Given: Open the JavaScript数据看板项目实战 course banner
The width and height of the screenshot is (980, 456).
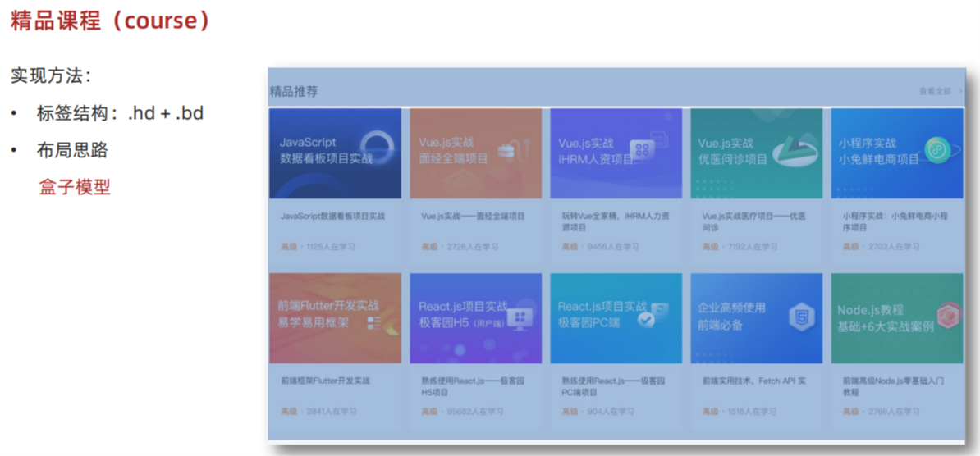Looking at the screenshot, I should coord(335,153).
